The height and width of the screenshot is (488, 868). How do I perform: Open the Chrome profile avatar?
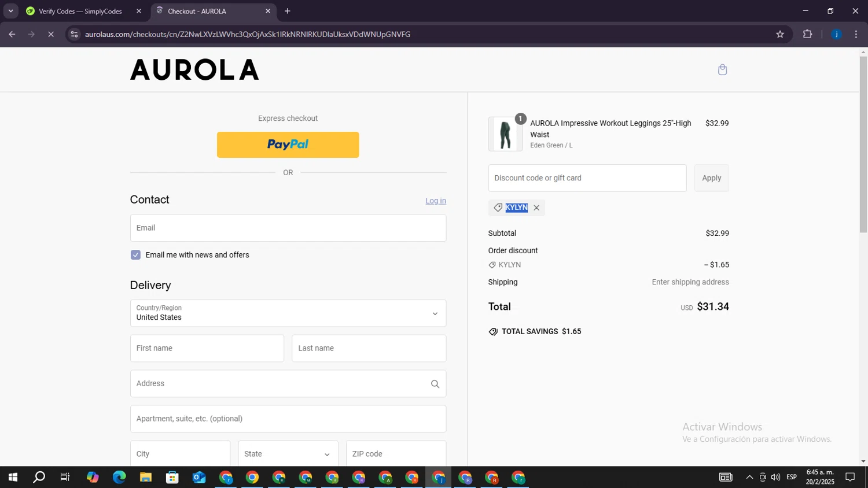pos(836,34)
